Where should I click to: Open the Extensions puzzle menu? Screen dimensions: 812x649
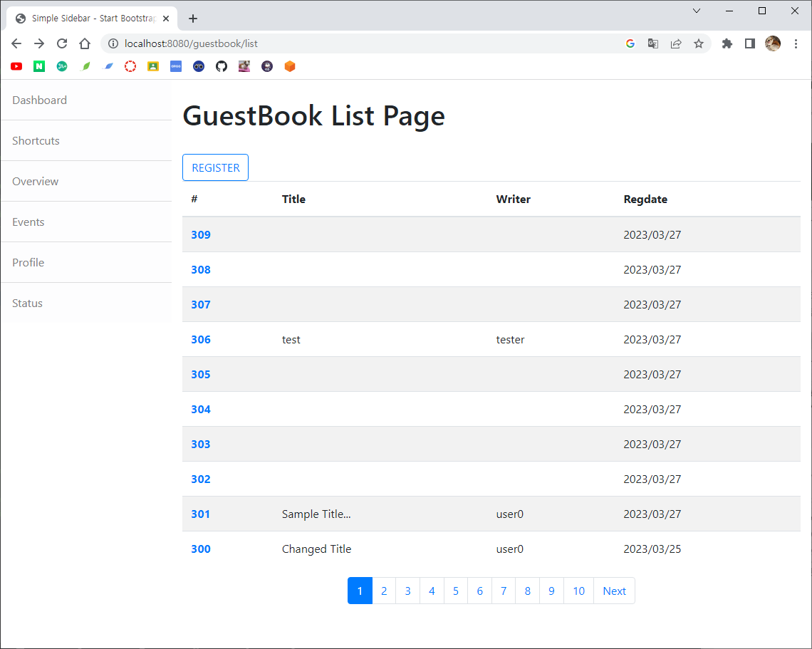pos(727,43)
